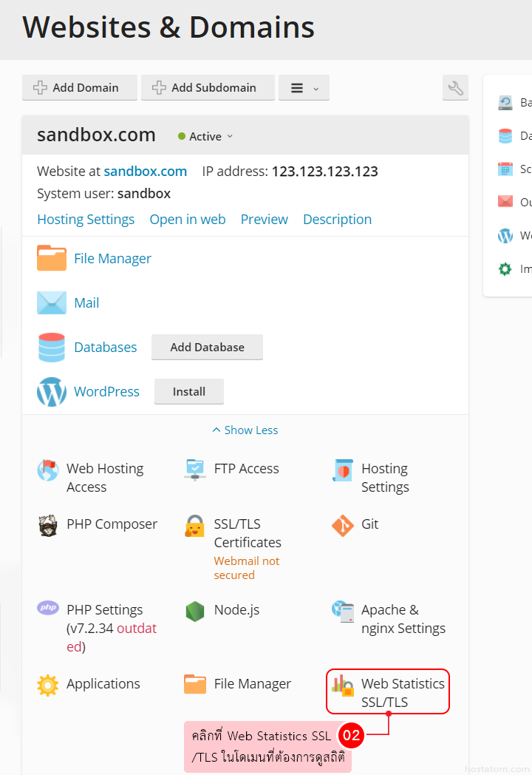Screen dimensions: 532x775
Task: Open SSL/TLS Certificates padlock icon
Action: point(194,526)
